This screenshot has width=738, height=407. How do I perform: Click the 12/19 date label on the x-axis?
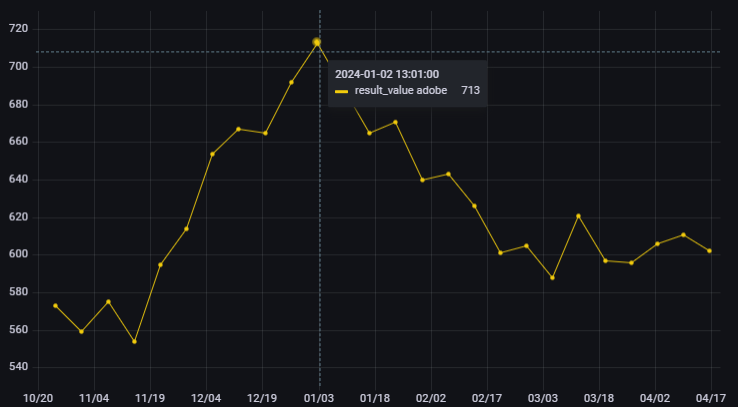262,399
